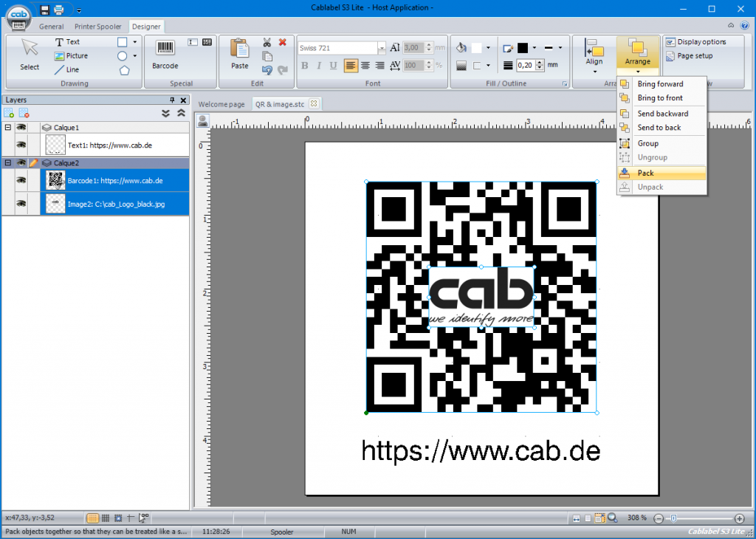Switch to the General ribbon tab
This screenshot has width=756, height=539.
pos(51,27)
